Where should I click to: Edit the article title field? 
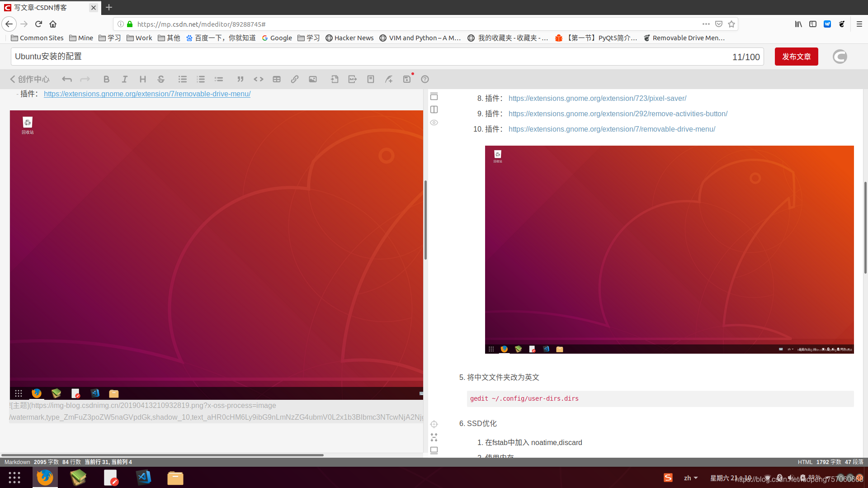click(x=387, y=57)
